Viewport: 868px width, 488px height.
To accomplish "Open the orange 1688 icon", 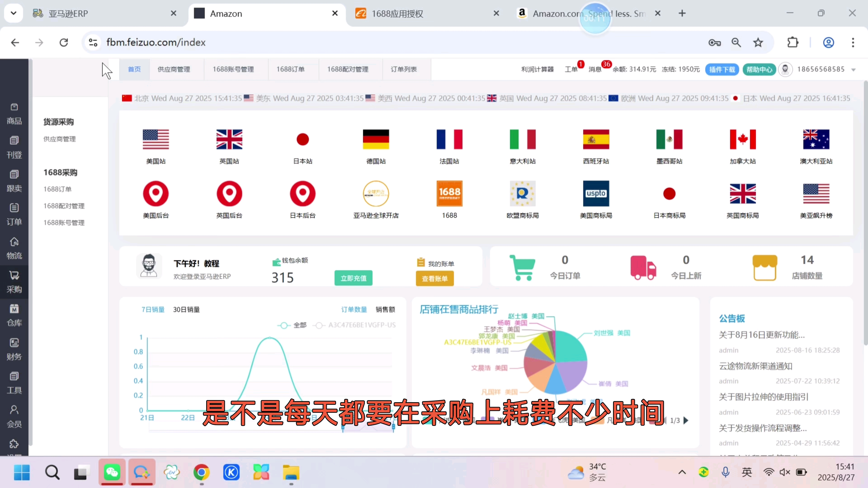I will [x=449, y=194].
